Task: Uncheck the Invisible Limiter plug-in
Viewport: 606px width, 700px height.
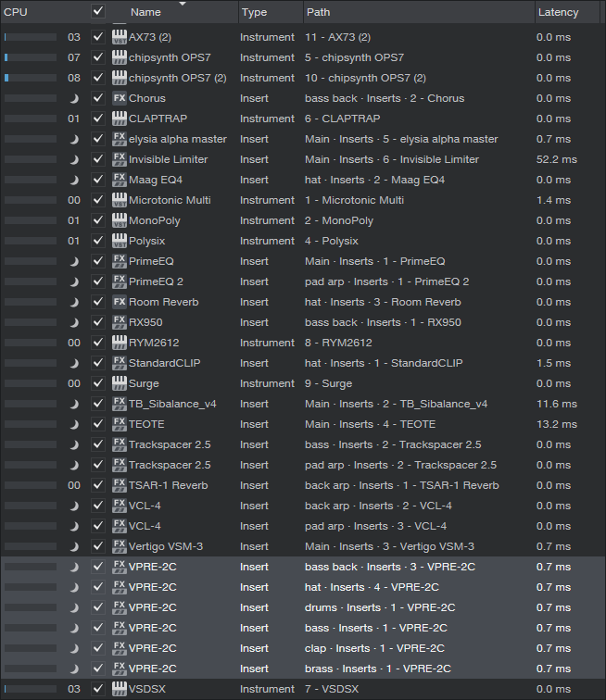Action: pyautogui.click(x=98, y=159)
